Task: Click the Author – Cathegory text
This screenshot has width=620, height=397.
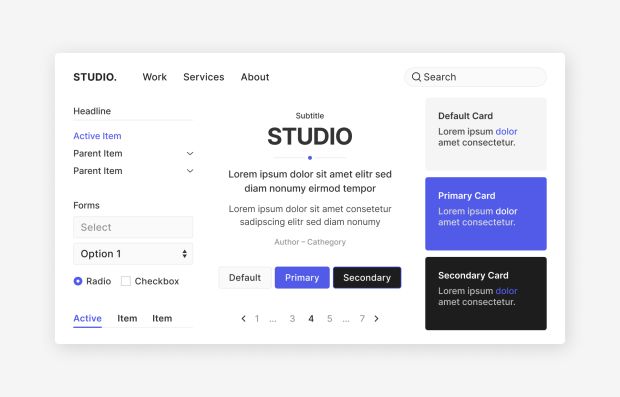Action: click(310, 242)
